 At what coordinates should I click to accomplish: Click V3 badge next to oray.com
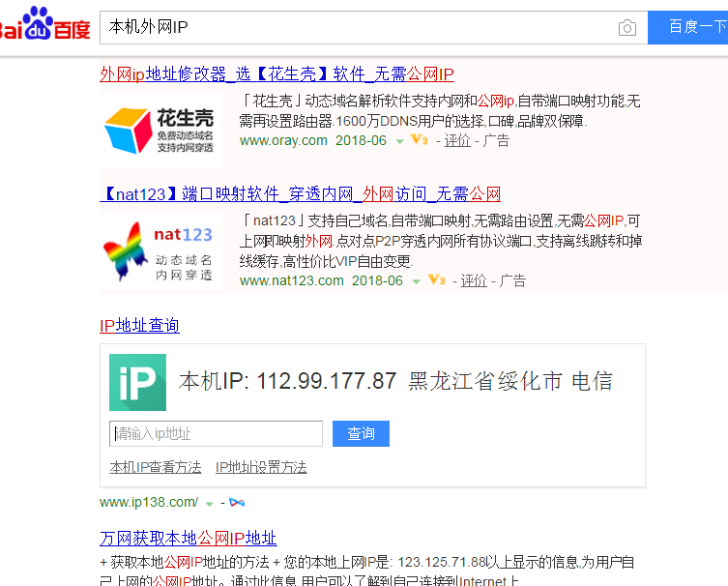click(419, 140)
